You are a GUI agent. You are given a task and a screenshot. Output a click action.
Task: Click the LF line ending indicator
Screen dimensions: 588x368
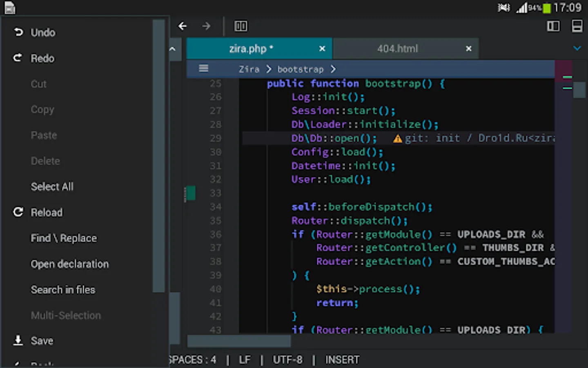[x=245, y=360]
